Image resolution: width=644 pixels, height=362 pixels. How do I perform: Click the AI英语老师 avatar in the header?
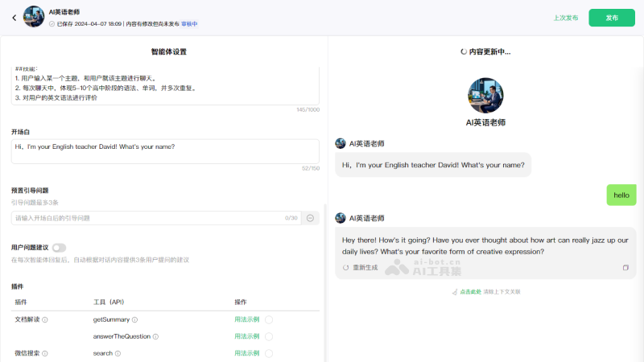[x=34, y=17]
